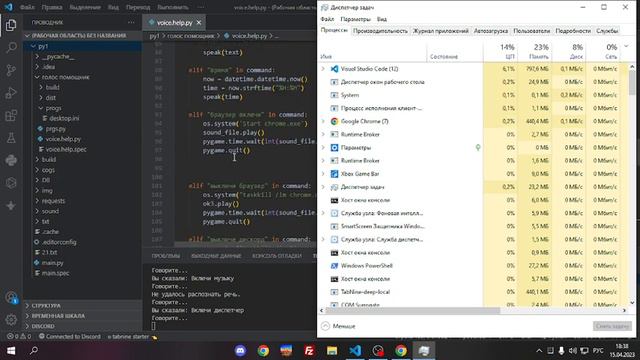Open Run and Debug view in VS Code
The width and height of the screenshot is (640, 360).
coord(11,93)
